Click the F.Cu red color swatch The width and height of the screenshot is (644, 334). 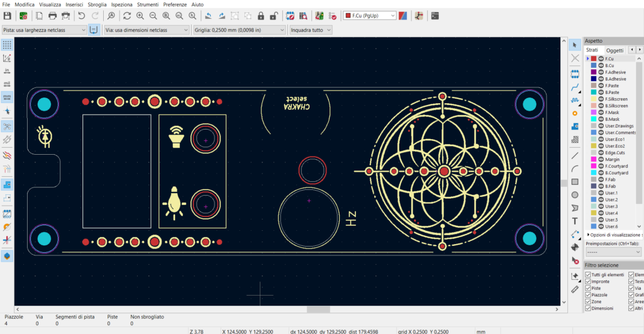coord(594,58)
